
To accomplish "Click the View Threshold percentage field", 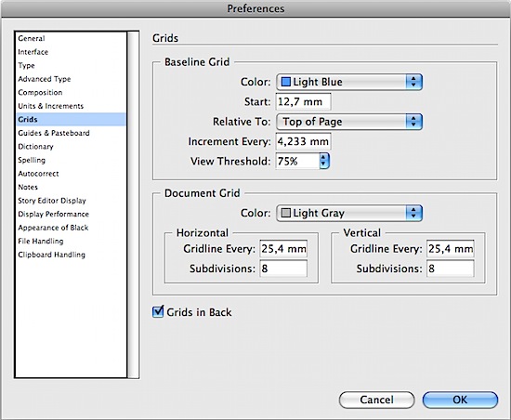I will tap(297, 161).
